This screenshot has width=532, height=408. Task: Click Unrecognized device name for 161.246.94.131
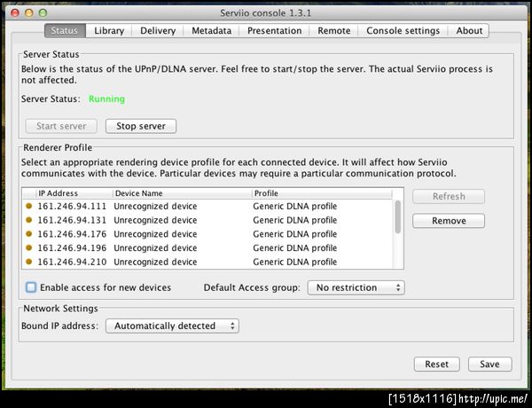(155, 220)
